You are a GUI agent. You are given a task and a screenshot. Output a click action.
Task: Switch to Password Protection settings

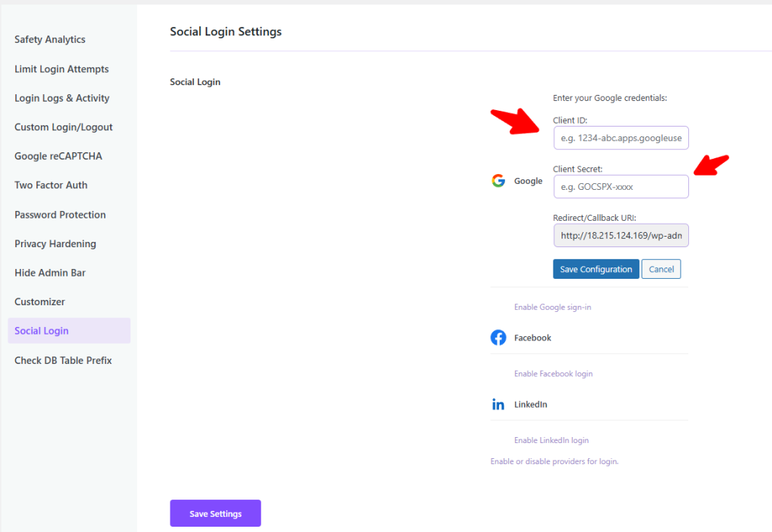[60, 215]
